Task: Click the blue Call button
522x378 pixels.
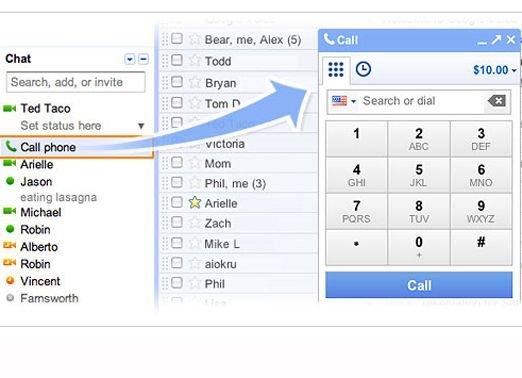Action: pyautogui.click(x=419, y=285)
